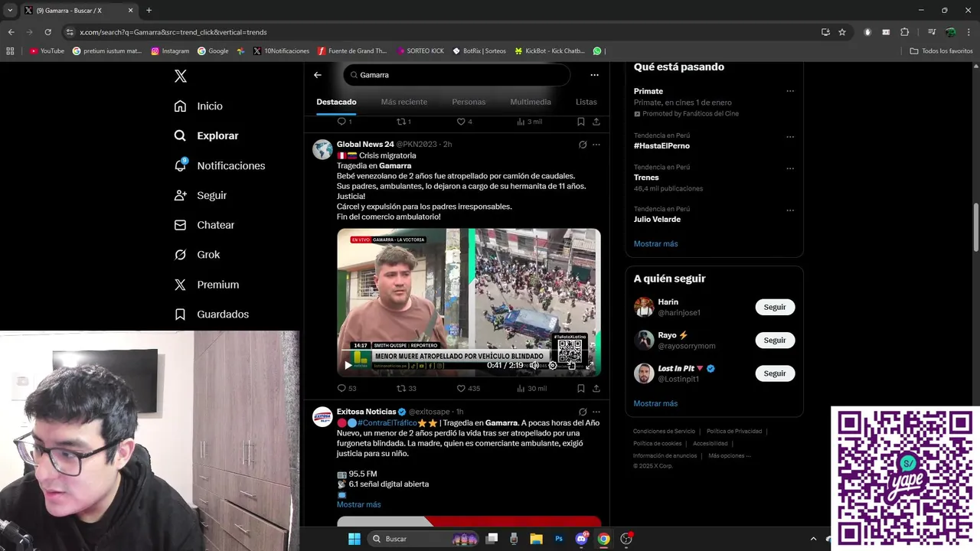Open Guardados bookmarks in the sidebar

click(x=211, y=315)
